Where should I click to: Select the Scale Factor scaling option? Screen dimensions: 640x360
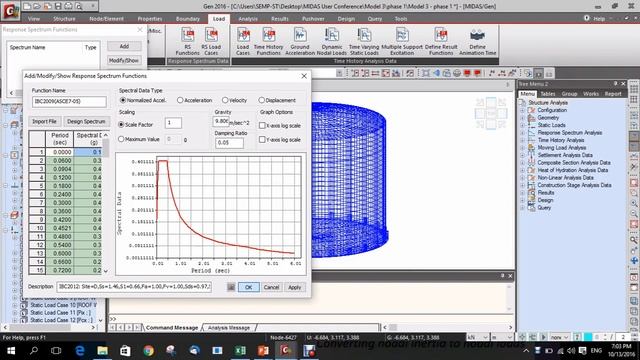pyautogui.click(x=121, y=124)
